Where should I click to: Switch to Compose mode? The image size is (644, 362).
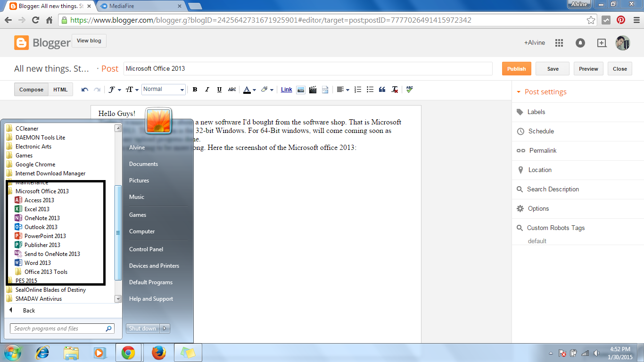pyautogui.click(x=31, y=90)
